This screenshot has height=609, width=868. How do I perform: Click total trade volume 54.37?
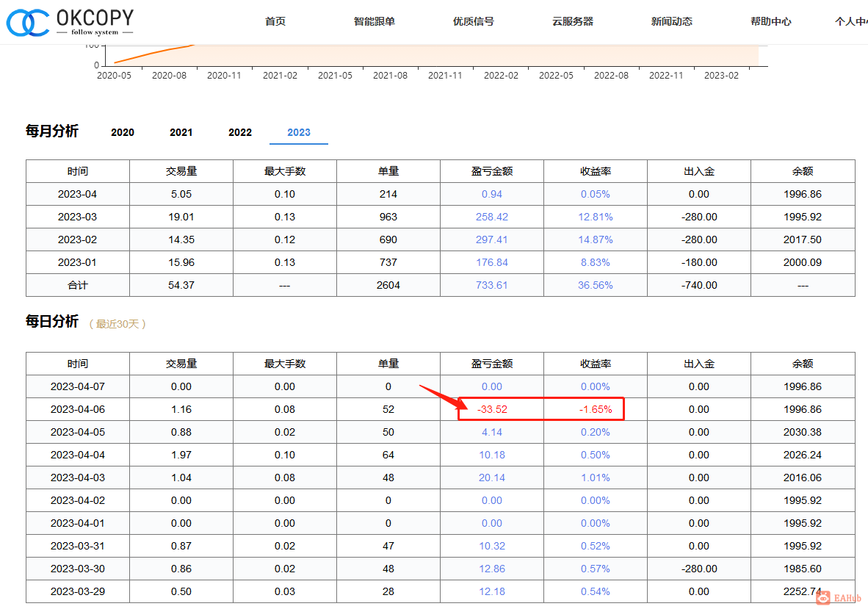pyautogui.click(x=181, y=285)
